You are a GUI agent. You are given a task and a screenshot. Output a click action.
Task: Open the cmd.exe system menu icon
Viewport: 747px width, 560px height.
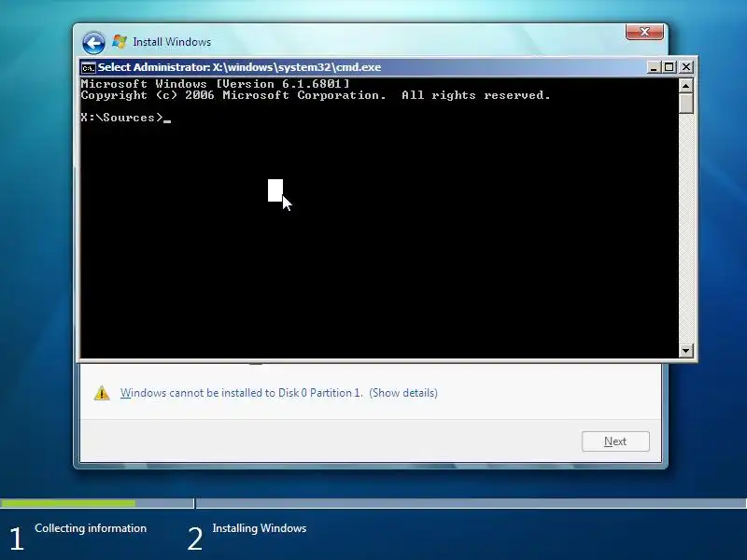(88, 67)
